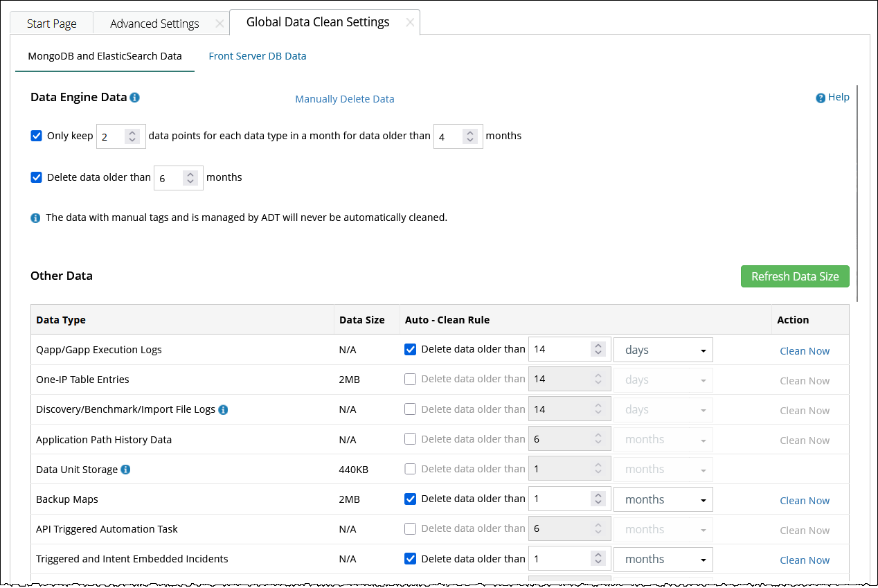Click the Manually Delete Data link

pos(345,99)
